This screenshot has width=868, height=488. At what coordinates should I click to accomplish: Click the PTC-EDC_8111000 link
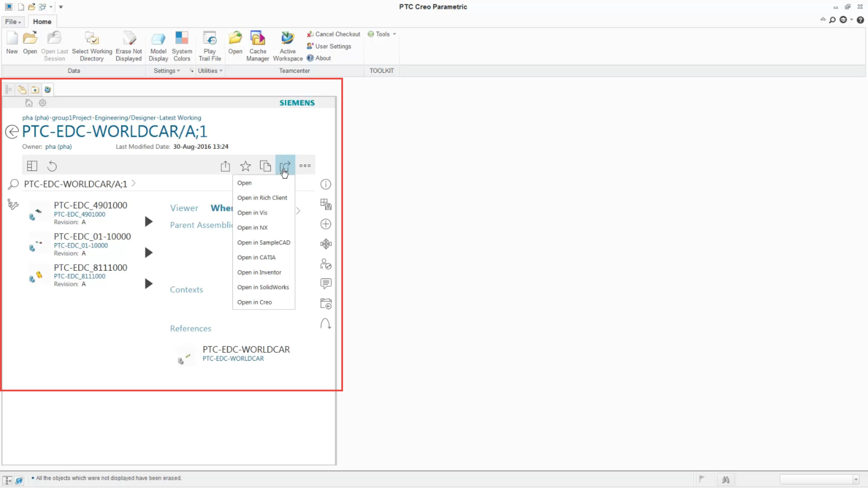click(x=80, y=276)
